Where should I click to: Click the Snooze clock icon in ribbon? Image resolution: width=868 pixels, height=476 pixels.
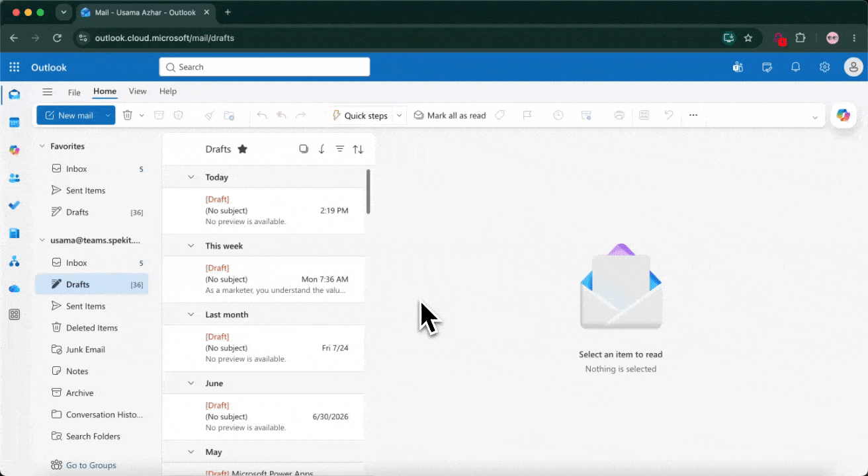point(558,115)
